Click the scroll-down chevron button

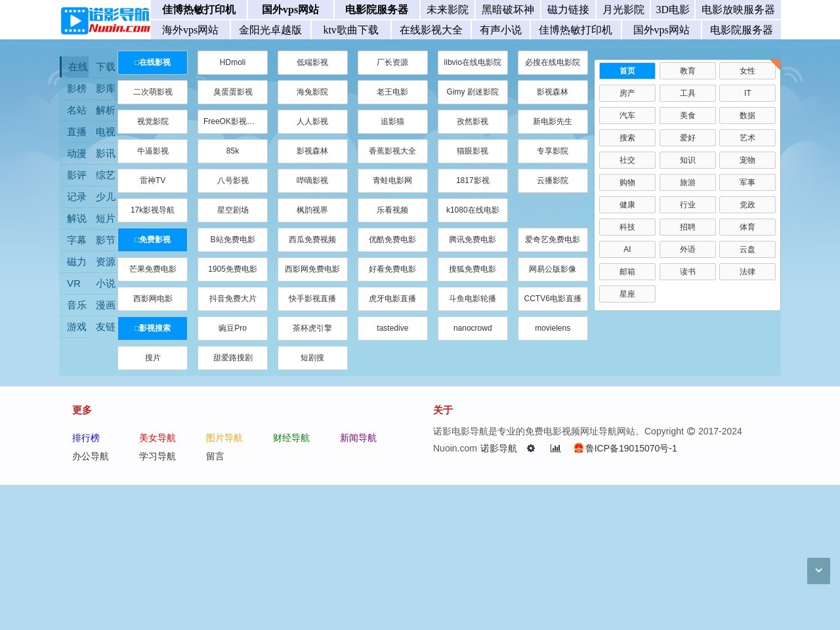(818, 571)
